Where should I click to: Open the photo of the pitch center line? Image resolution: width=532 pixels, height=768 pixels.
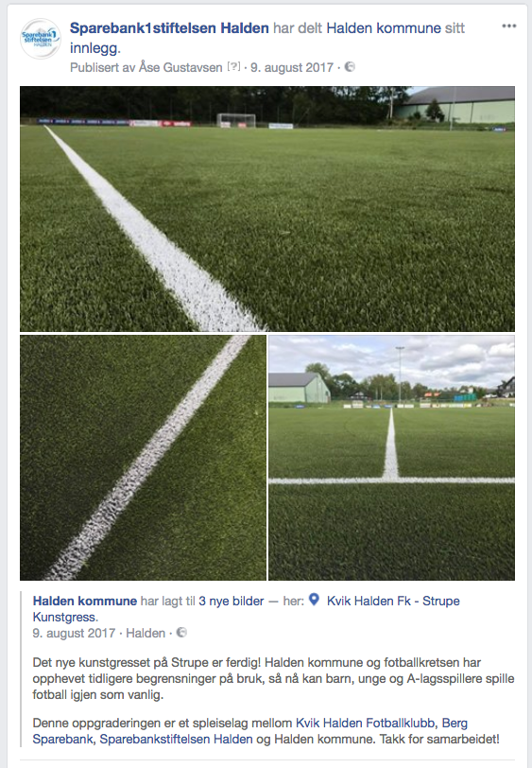pos(391,458)
